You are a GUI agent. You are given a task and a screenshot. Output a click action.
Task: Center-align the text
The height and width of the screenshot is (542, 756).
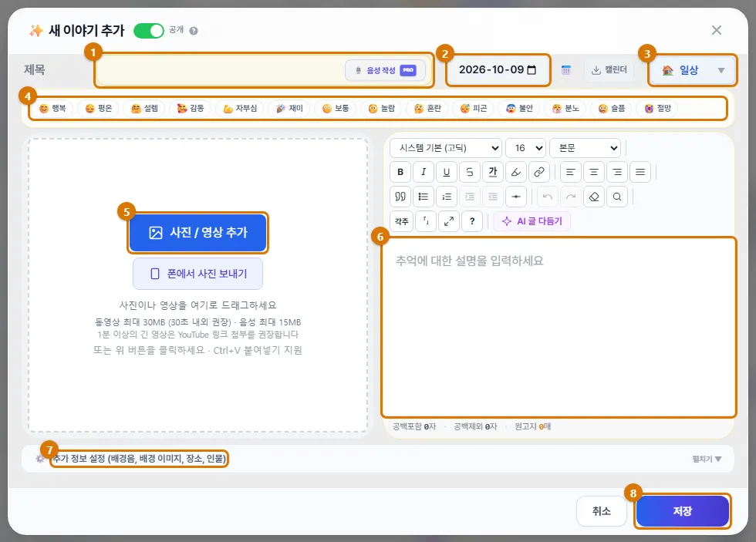click(x=593, y=172)
